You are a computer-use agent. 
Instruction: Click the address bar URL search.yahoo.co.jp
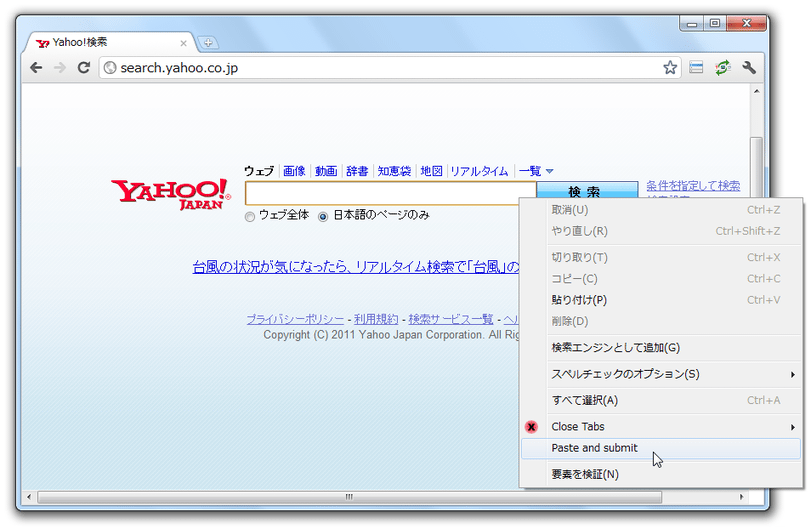point(179,68)
